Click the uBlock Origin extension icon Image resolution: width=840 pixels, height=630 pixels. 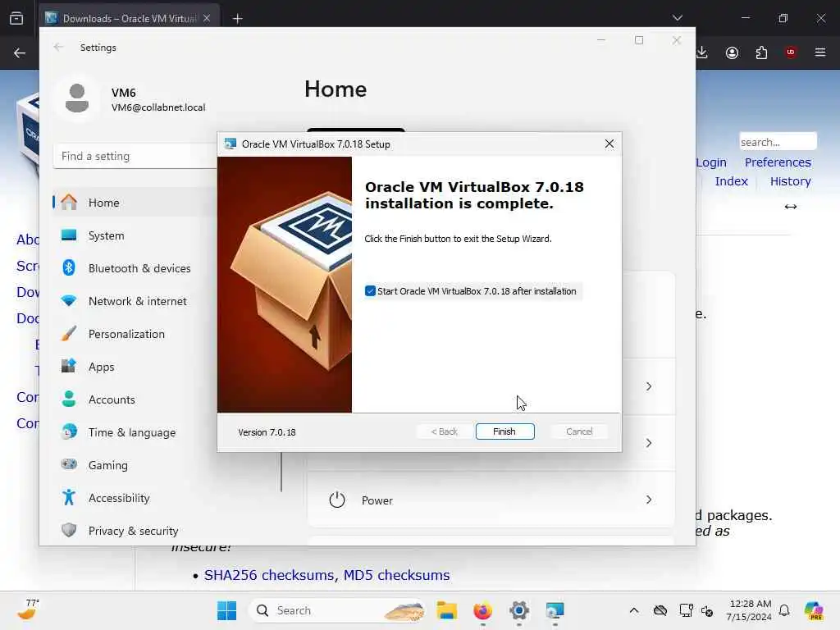pos(791,52)
